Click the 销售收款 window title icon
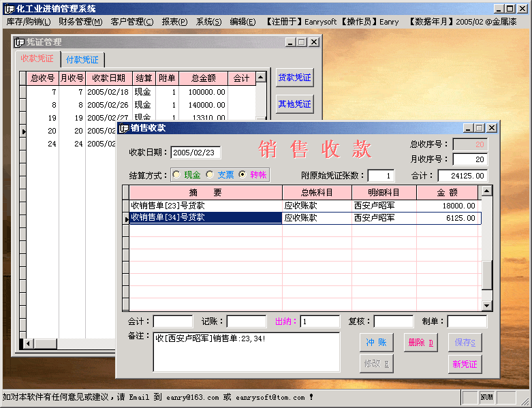The width and height of the screenshot is (532, 408). (124, 128)
